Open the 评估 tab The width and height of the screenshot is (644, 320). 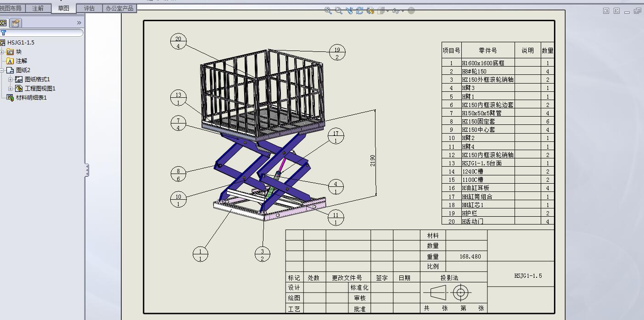[x=89, y=8]
